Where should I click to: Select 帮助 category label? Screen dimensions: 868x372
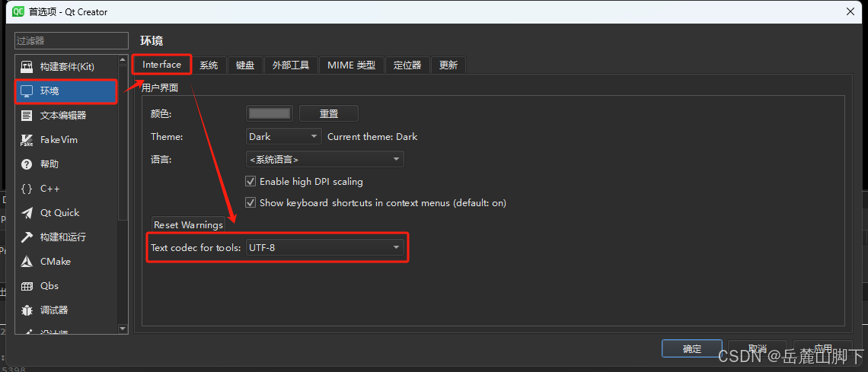(x=49, y=164)
